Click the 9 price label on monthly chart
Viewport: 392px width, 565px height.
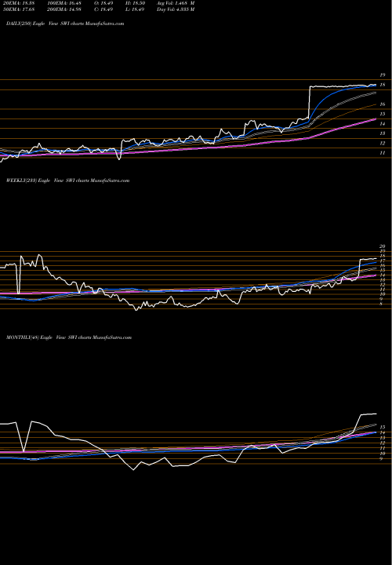[x=382, y=458]
